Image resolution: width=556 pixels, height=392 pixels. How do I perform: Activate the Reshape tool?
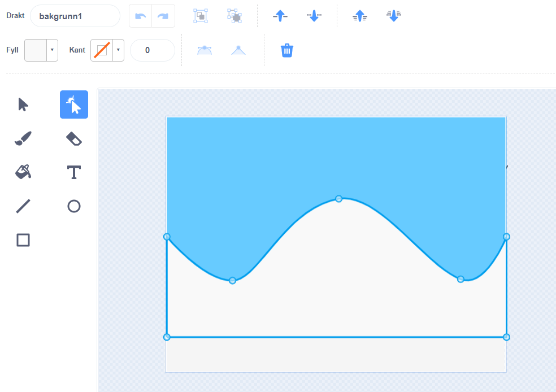pos(74,104)
